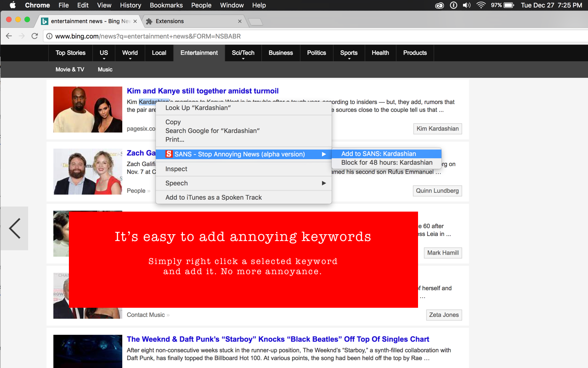Viewport: 588px width, 368px height.
Task: Click the Quinn Lundberg topic tag
Action: 437,191
